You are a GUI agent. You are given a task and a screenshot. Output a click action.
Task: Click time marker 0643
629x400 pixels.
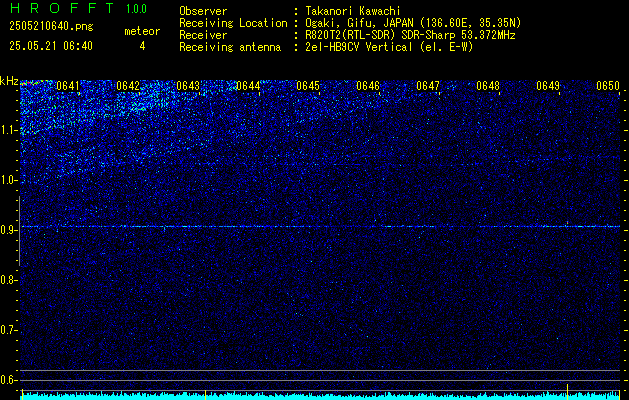tap(188, 86)
